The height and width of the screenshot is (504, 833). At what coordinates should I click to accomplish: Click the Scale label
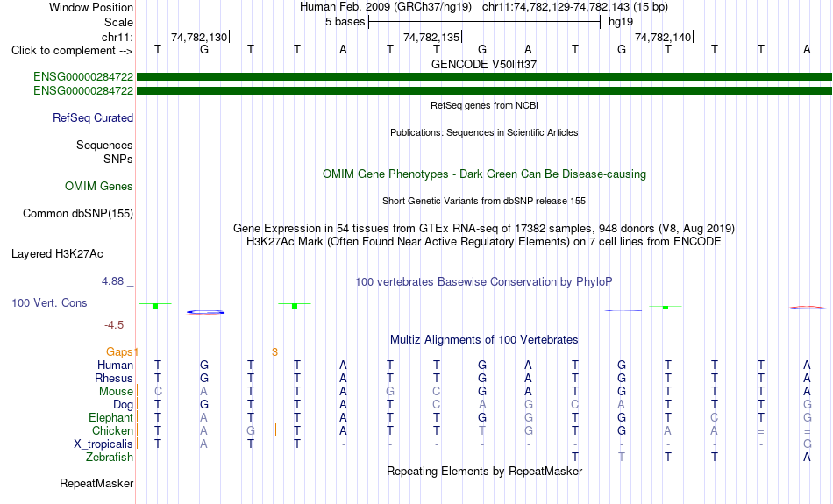point(118,22)
